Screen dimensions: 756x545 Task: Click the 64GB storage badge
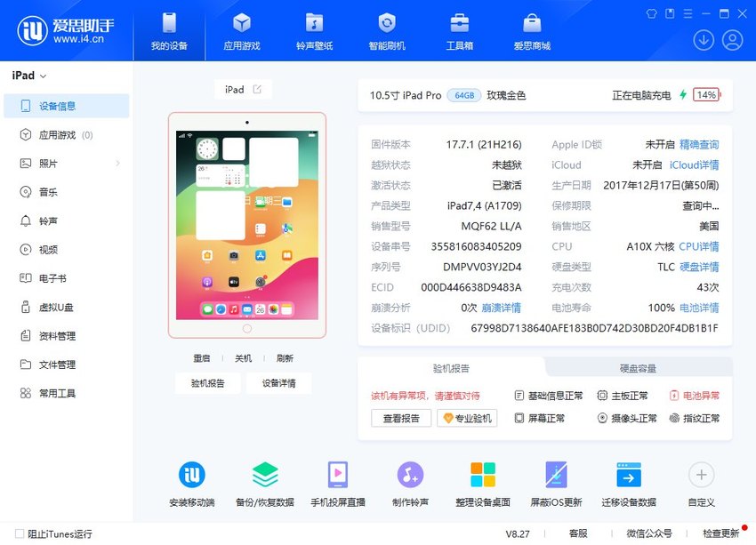pos(464,95)
